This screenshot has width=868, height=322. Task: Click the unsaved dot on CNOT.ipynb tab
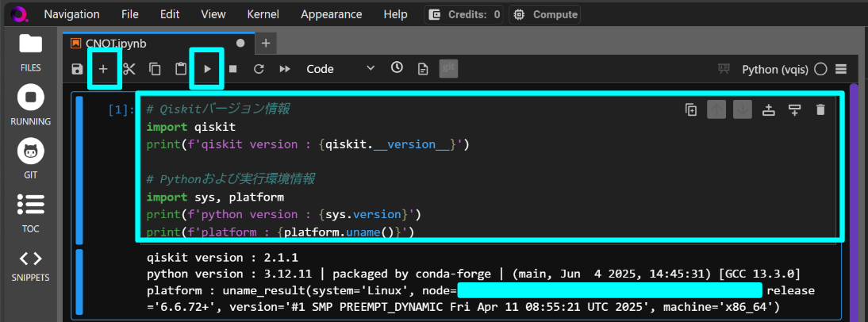tap(240, 43)
